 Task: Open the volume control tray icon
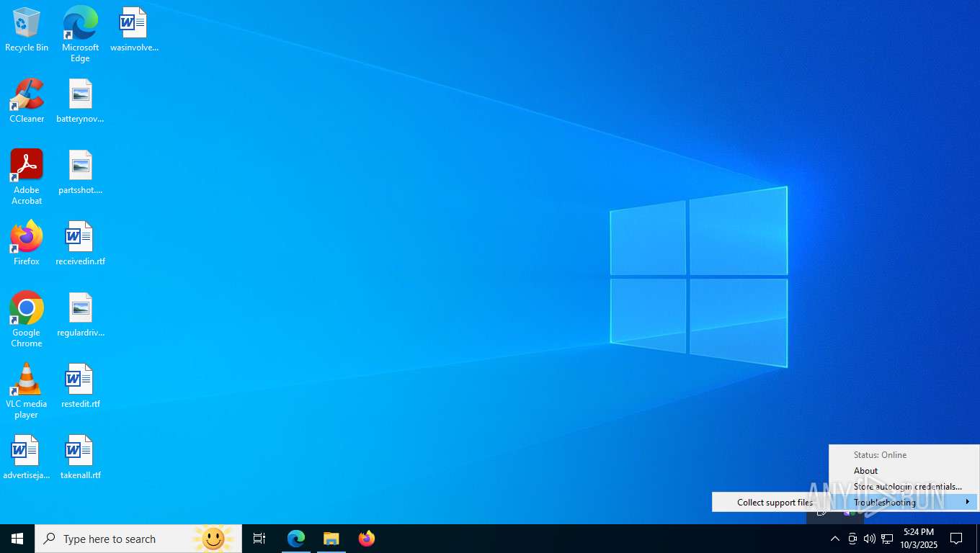tap(870, 539)
